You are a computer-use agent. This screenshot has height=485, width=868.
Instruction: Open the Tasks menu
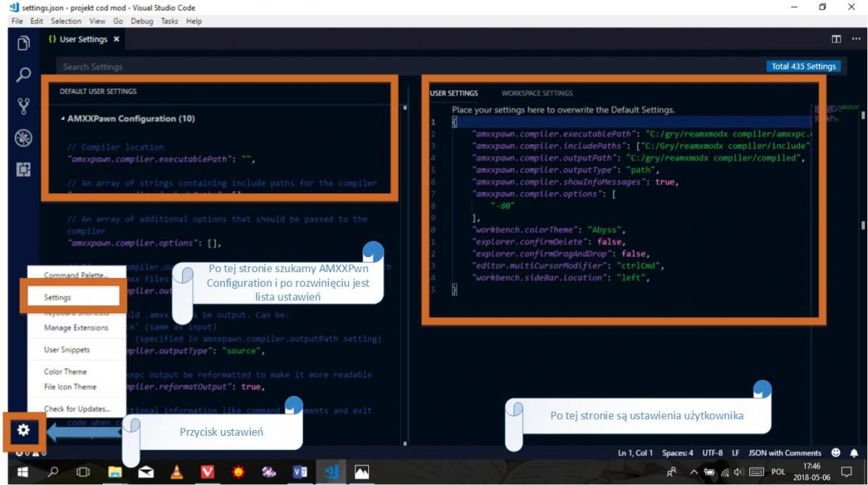(170, 21)
